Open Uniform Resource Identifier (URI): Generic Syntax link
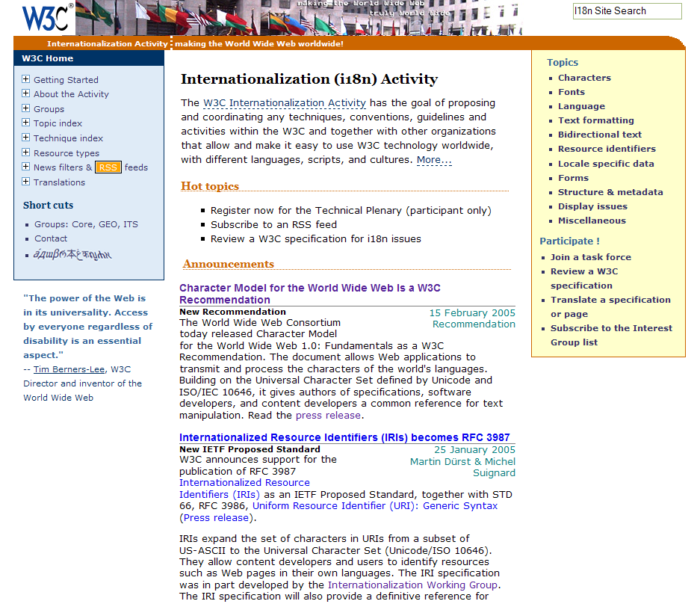The height and width of the screenshot is (604, 700). (375, 506)
